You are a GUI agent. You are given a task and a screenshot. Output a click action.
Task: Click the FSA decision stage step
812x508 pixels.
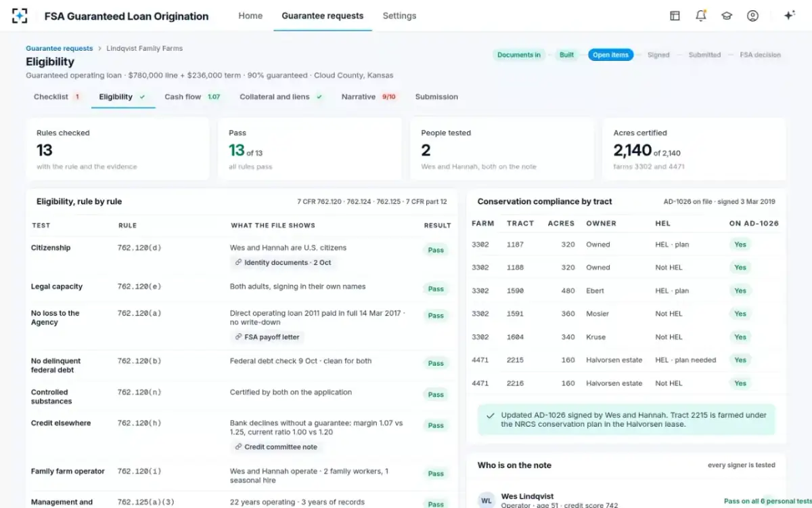(760, 55)
